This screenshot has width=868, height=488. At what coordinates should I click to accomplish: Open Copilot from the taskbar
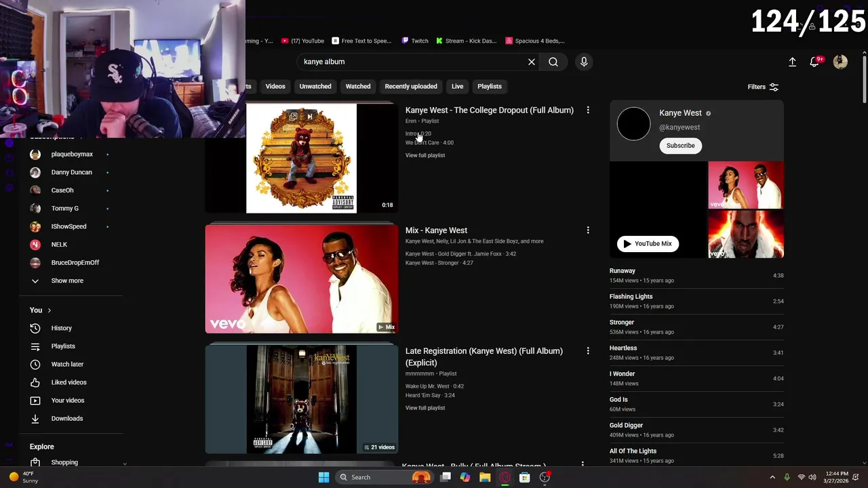[x=465, y=477]
